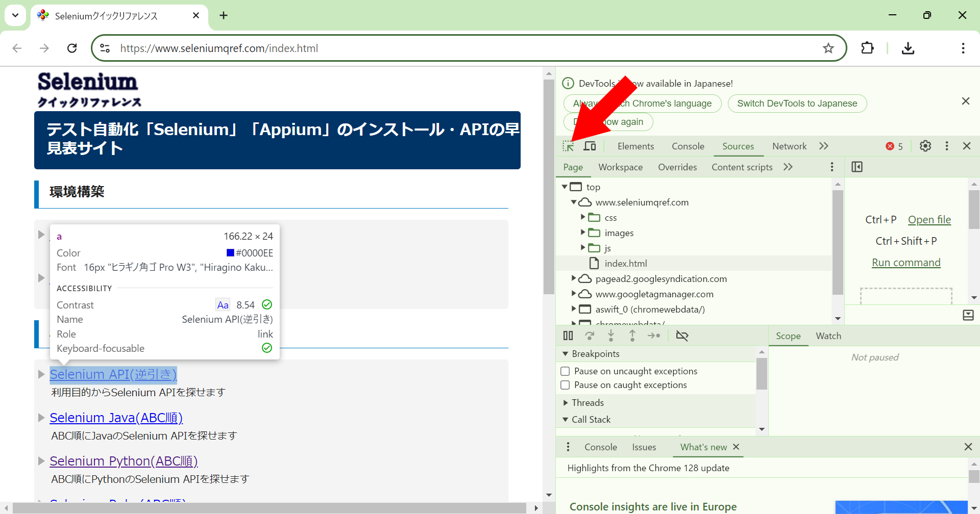The width and height of the screenshot is (980, 514).
Task: Activate the inspect element picker icon
Action: [568, 146]
